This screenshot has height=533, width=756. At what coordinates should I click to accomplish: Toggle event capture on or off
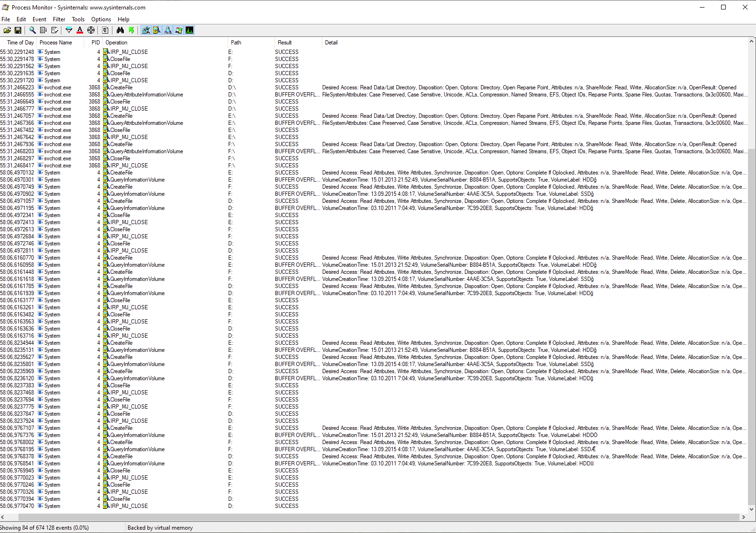pyautogui.click(x=32, y=30)
